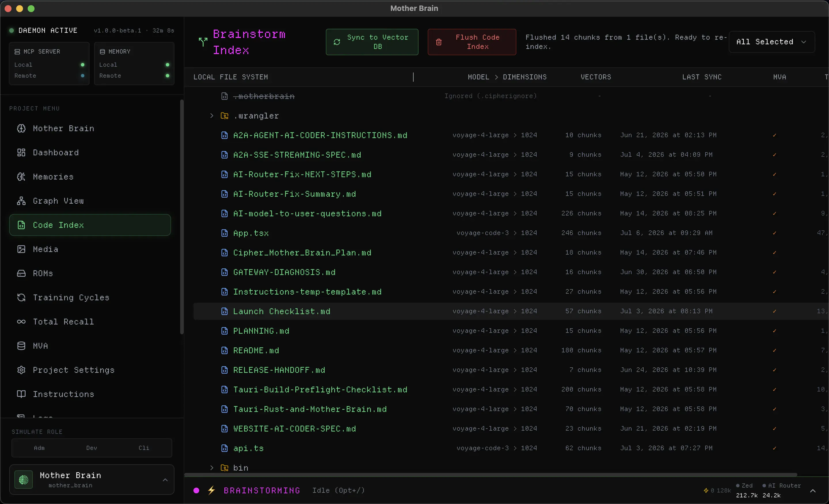The image size is (829, 504).
Task: Click the Mother Brain brain icon in sidebar
Action: coord(21,128)
